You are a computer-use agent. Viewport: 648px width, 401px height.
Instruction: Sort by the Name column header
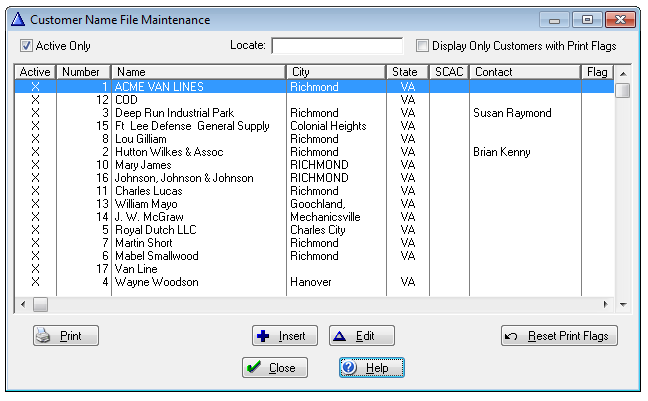(x=198, y=72)
